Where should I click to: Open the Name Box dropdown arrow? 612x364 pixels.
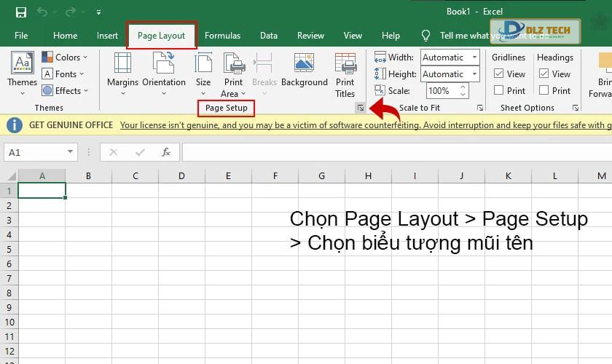click(x=70, y=151)
